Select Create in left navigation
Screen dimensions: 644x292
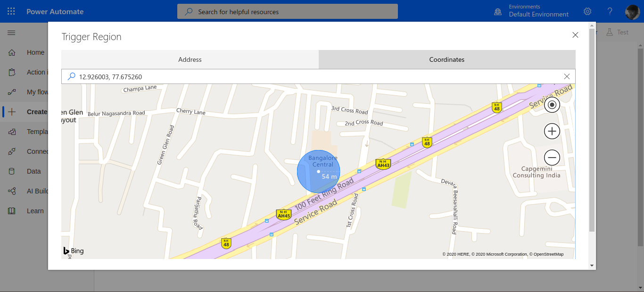coord(37,112)
